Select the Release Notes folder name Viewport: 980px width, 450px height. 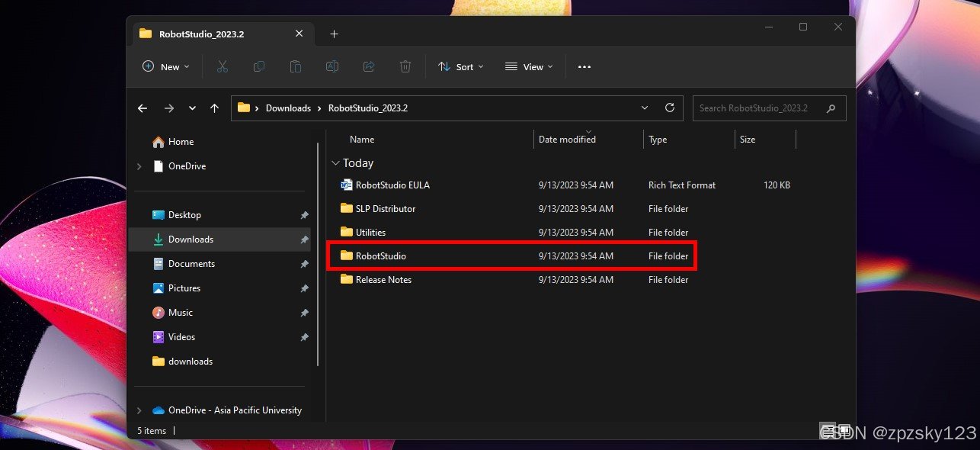click(x=383, y=280)
